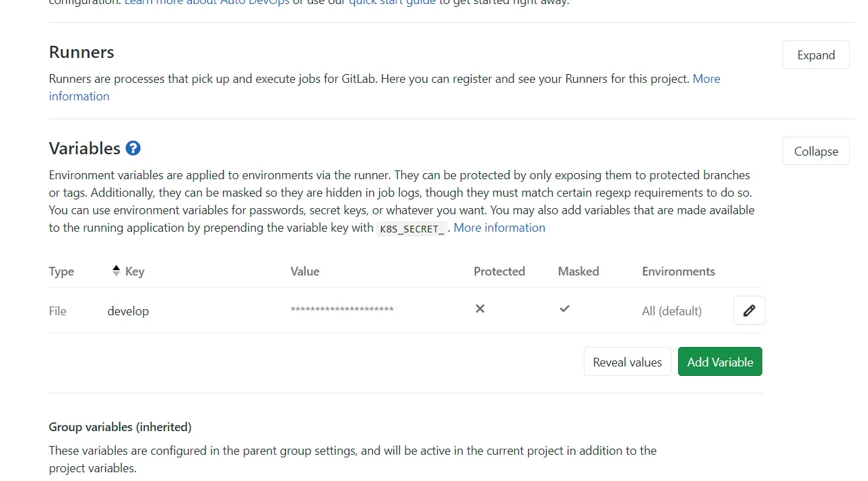Click the green Add Variable button

coord(720,362)
